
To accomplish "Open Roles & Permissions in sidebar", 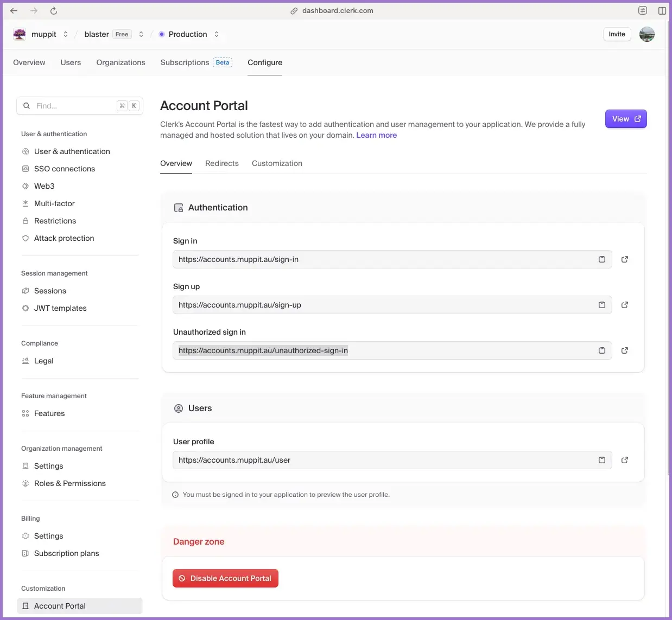I will tap(69, 483).
